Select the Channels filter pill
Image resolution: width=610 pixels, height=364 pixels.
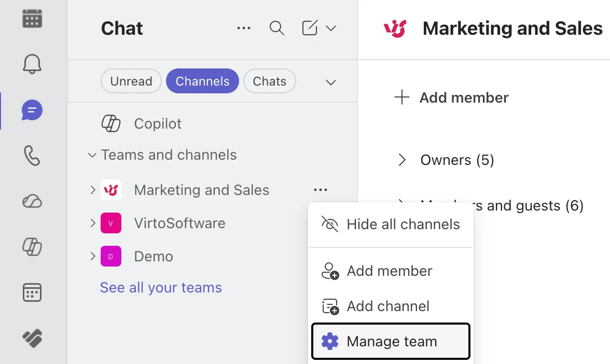tap(202, 81)
